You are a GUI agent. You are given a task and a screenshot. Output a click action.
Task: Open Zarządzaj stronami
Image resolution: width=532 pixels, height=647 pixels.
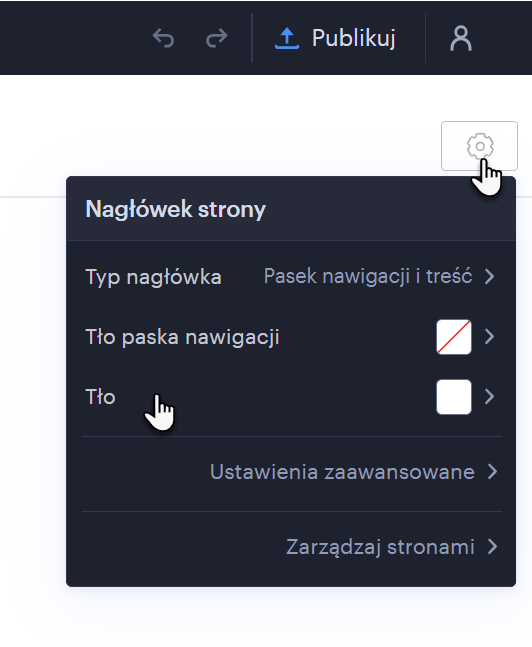point(380,547)
